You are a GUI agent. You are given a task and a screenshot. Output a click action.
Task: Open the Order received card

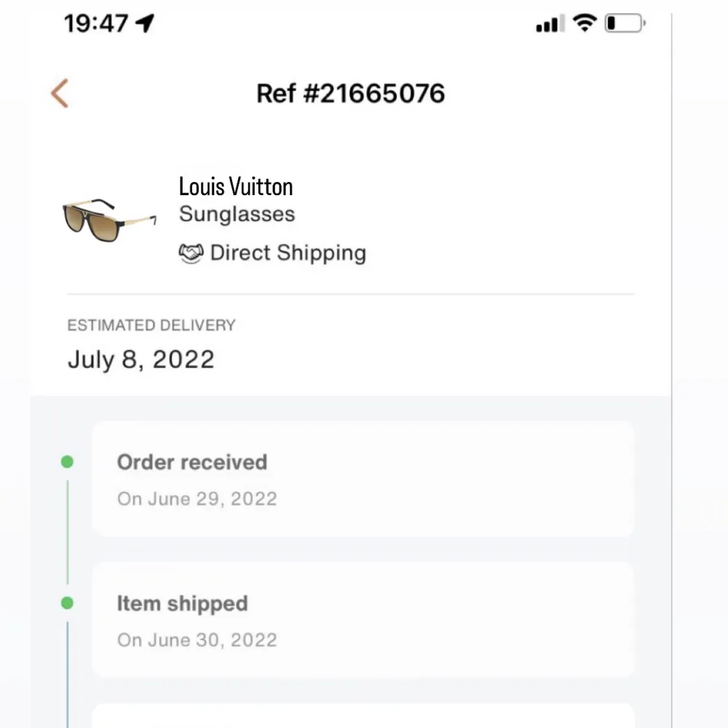click(363, 479)
